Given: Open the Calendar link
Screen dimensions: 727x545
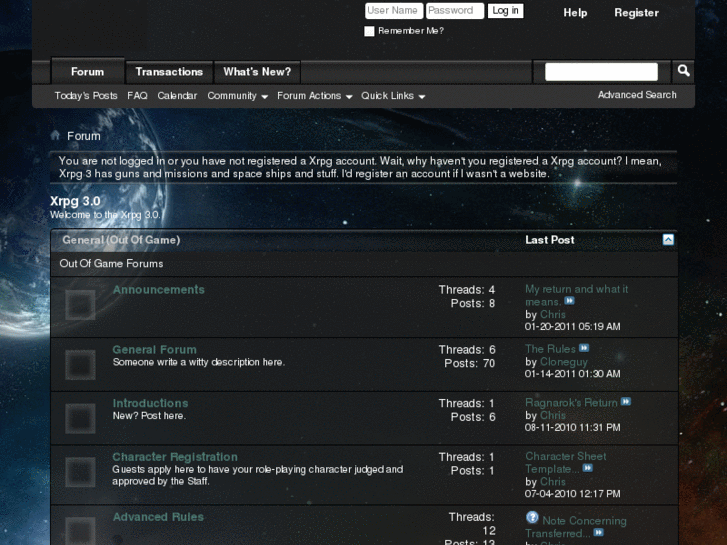Looking at the screenshot, I should tap(177, 96).
